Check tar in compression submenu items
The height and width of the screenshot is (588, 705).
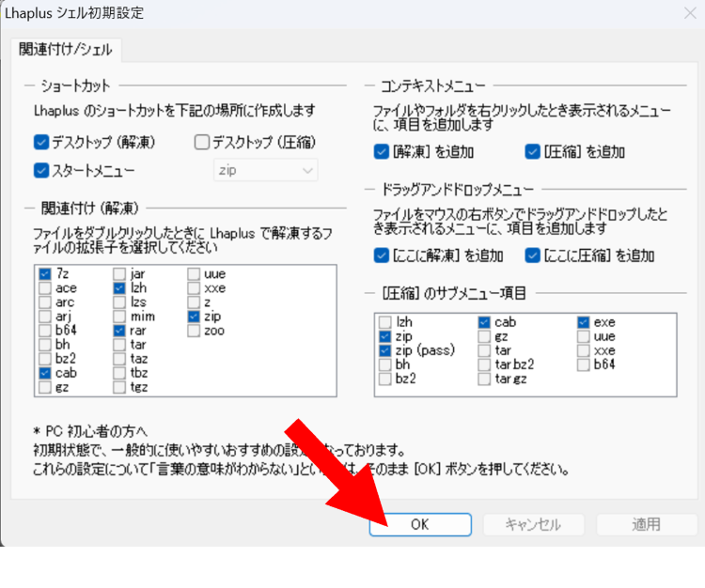pyautogui.click(x=484, y=350)
